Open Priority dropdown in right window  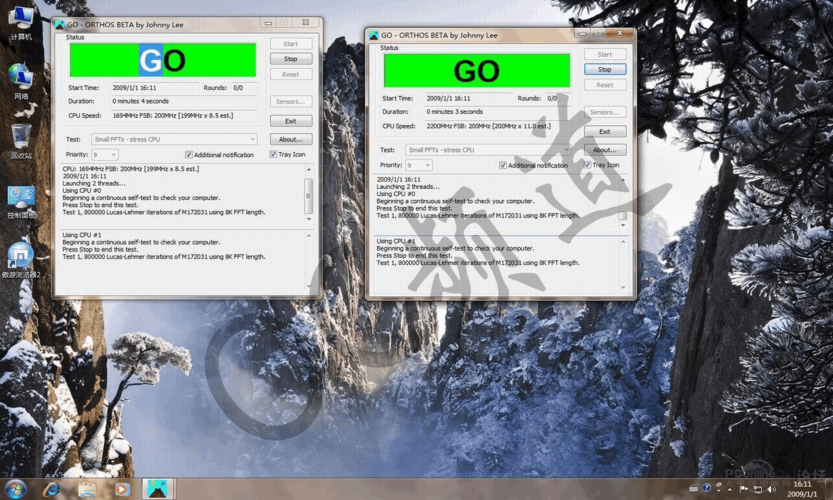(419, 165)
